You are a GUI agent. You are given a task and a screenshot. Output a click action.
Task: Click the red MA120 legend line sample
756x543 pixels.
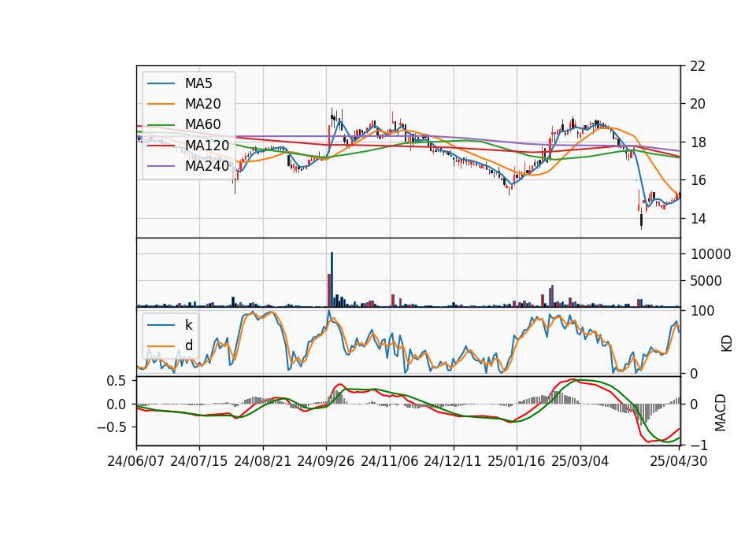pos(161,146)
